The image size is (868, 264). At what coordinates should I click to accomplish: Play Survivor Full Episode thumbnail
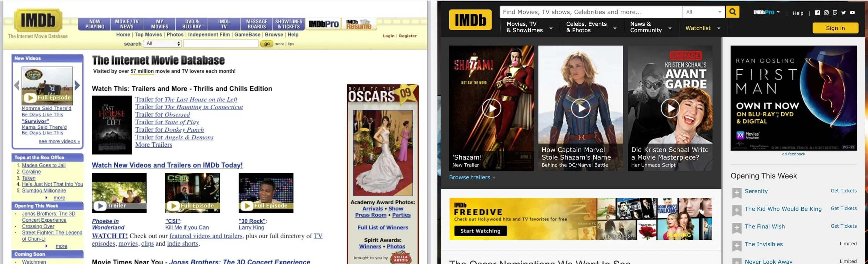[x=47, y=86]
